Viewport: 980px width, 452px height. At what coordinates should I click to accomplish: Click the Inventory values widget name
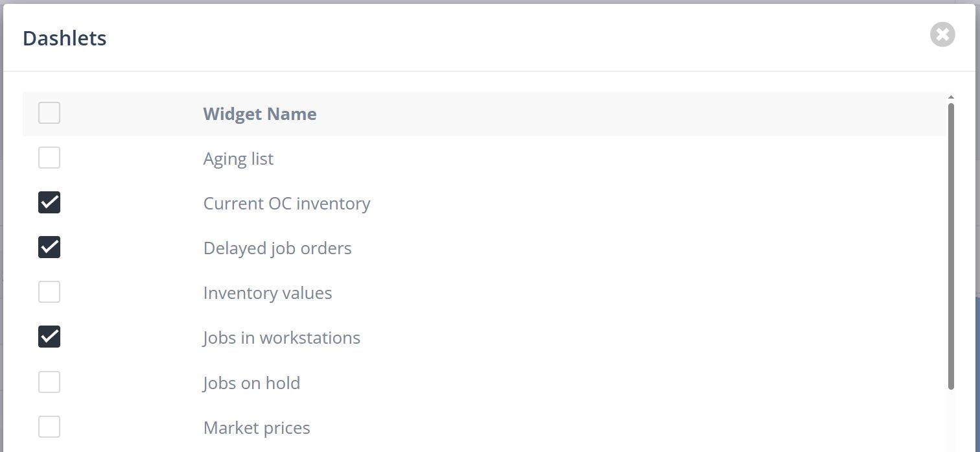[x=268, y=293]
